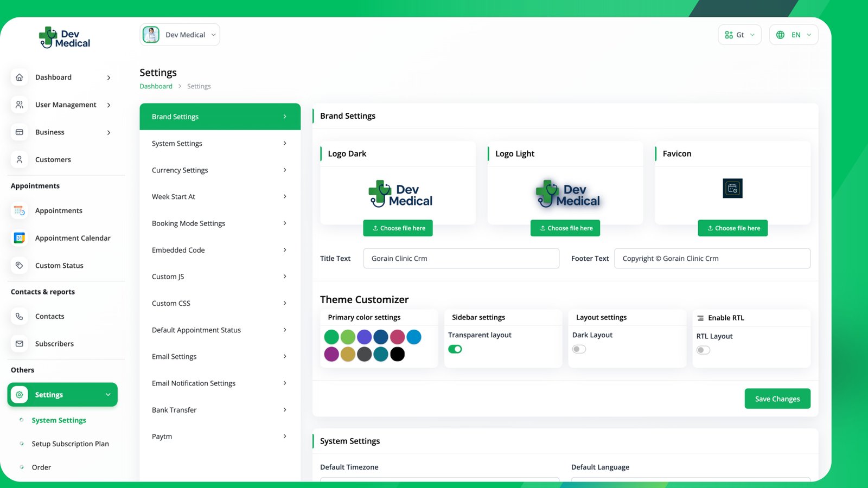This screenshot has height=488, width=868.
Task: Click the Subscribers envelope icon
Action: point(20,344)
